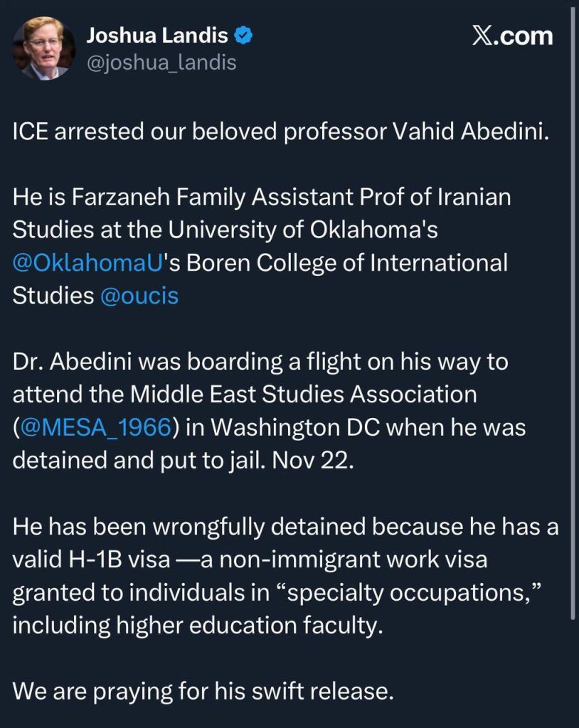Click the sentence "We are praying for his swift release."
579x728 pixels.
pyautogui.click(x=203, y=690)
